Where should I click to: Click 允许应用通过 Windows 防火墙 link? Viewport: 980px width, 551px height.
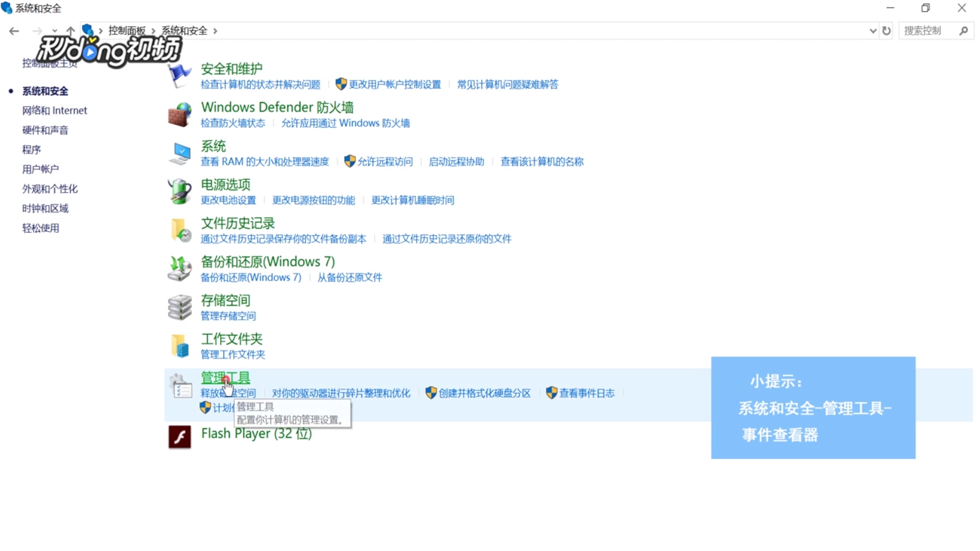click(x=345, y=123)
